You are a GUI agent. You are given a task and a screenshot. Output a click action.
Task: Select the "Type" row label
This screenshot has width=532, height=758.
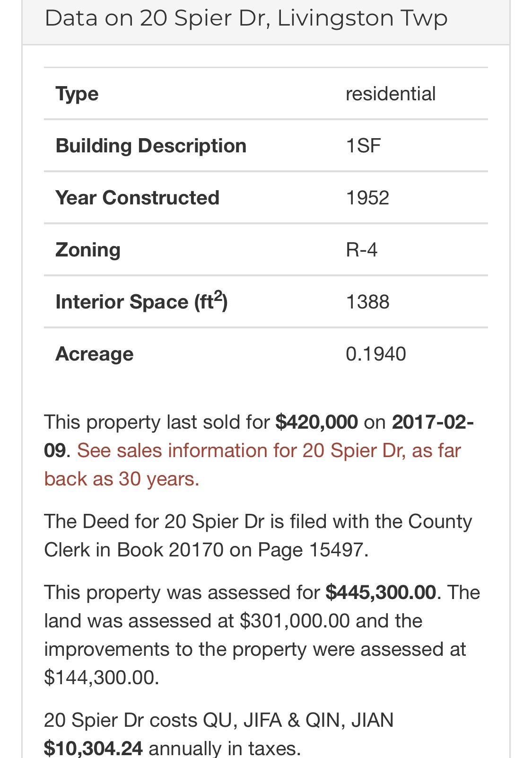(x=77, y=94)
